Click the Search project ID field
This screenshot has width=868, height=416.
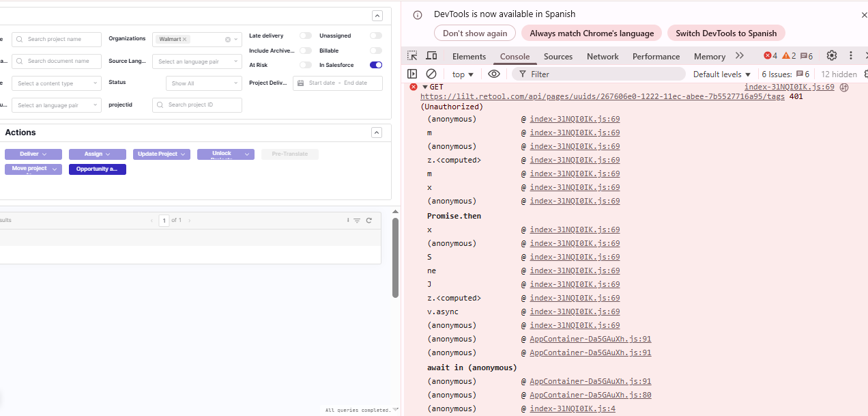[197, 105]
